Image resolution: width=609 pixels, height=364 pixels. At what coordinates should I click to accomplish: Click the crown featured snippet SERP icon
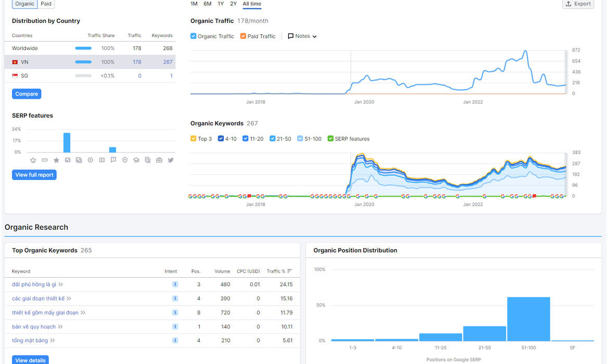(x=33, y=160)
